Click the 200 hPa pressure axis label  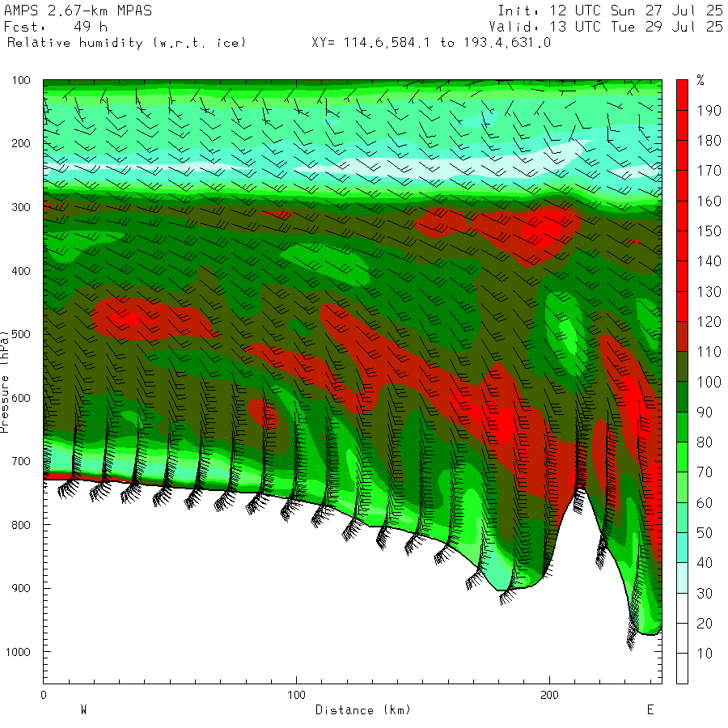pyautogui.click(x=21, y=143)
